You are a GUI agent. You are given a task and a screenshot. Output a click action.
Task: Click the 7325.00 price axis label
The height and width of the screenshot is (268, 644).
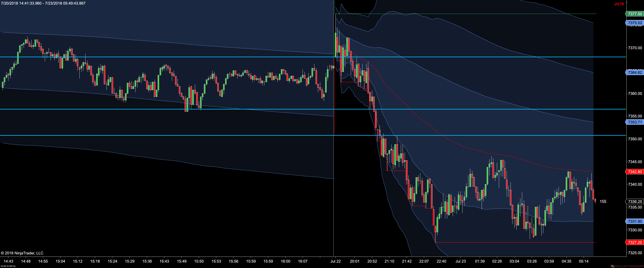[635, 253]
